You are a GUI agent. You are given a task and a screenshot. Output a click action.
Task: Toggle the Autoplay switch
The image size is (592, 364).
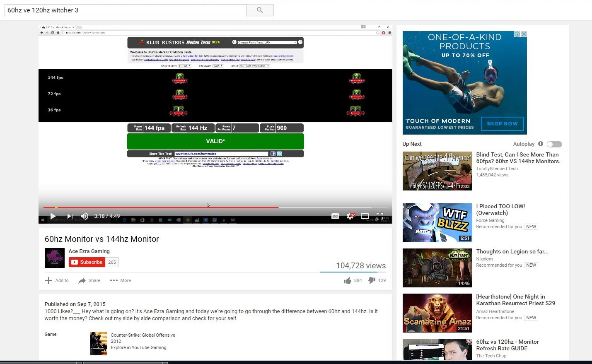pos(554,144)
